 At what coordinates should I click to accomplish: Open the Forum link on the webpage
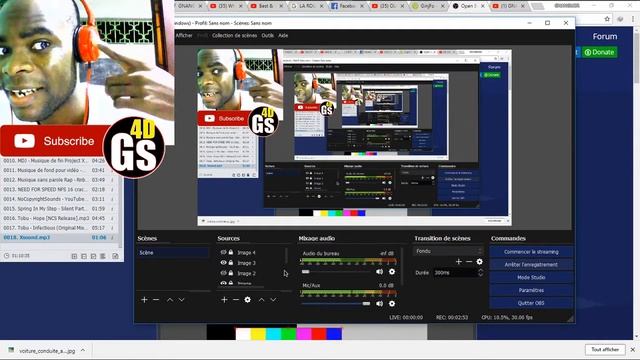tap(604, 36)
